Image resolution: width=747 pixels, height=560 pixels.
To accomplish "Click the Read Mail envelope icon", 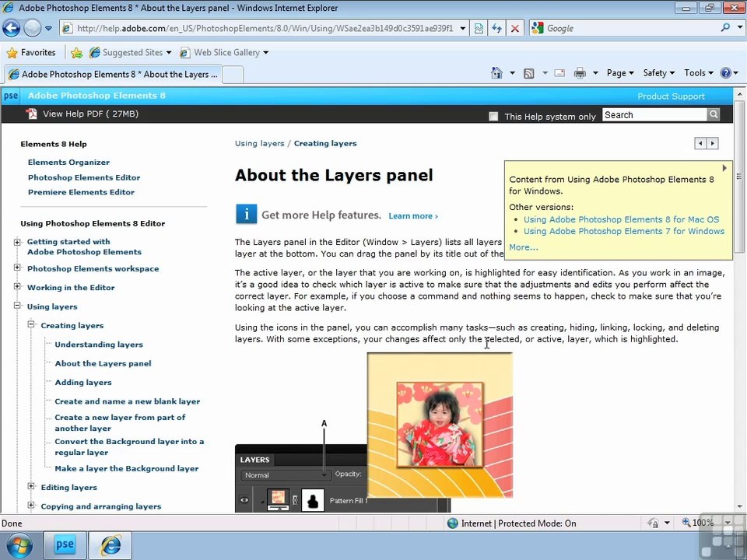I will [559, 73].
